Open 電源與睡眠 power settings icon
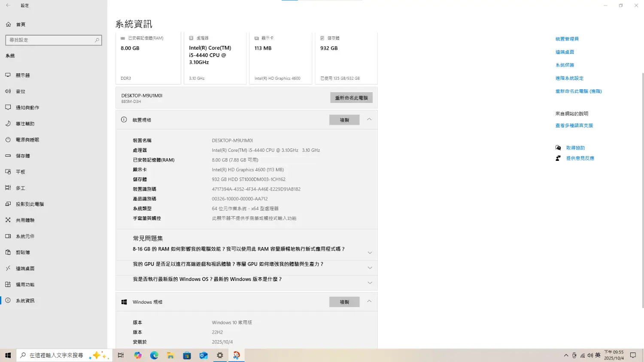This screenshot has height=362, width=644. (x=8, y=140)
